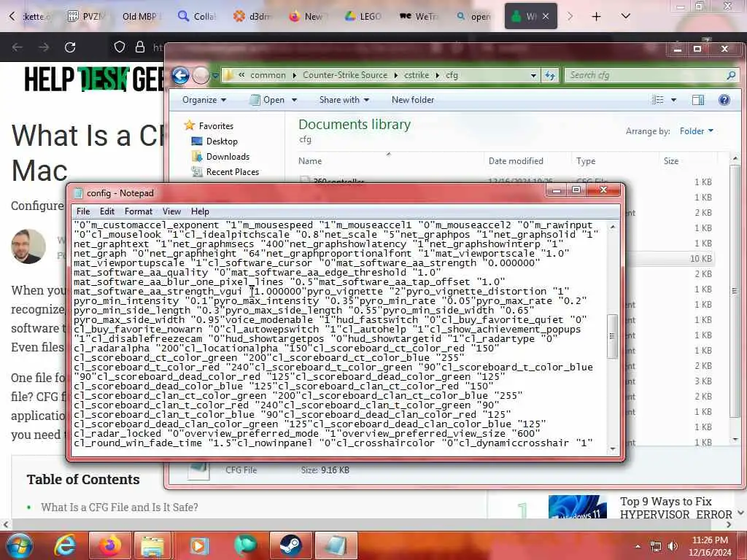Open Windows Explorer taskbar icon
The height and width of the screenshot is (560, 747).
click(152, 545)
